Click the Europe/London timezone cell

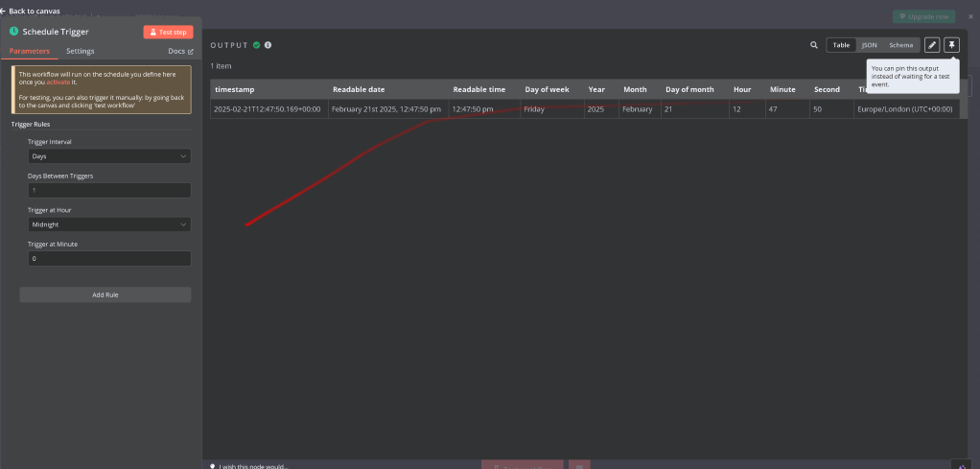point(905,108)
